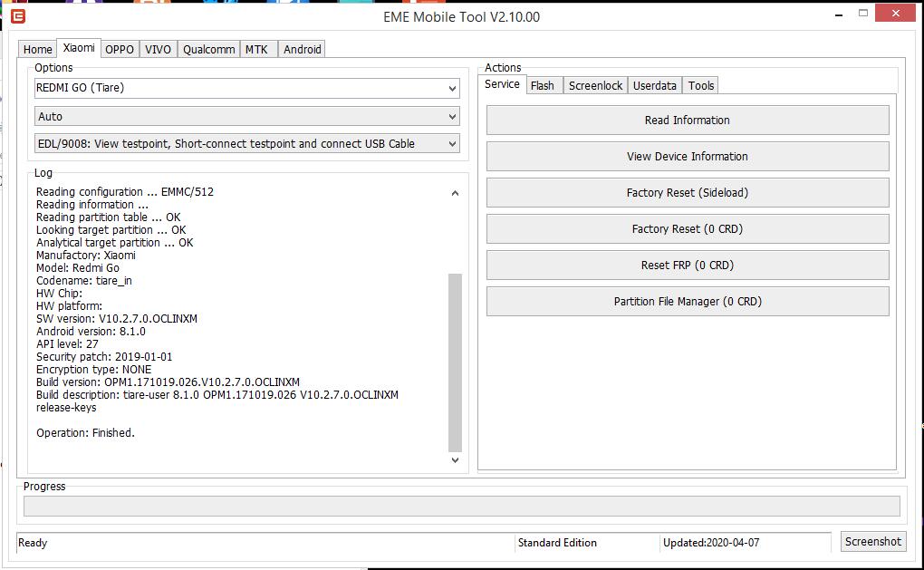Click the Read Information button

coord(688,121)
